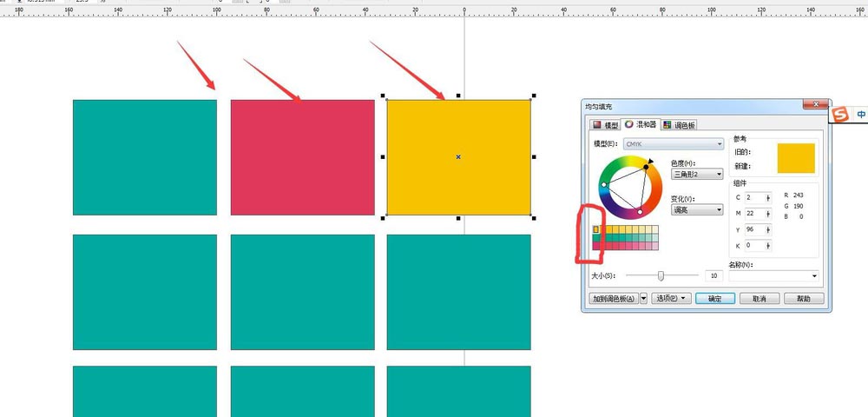This screenshot has height=417, width=868.
Task: Select the middle-row center teal rectangle
Action: click(x=303, y=292)
